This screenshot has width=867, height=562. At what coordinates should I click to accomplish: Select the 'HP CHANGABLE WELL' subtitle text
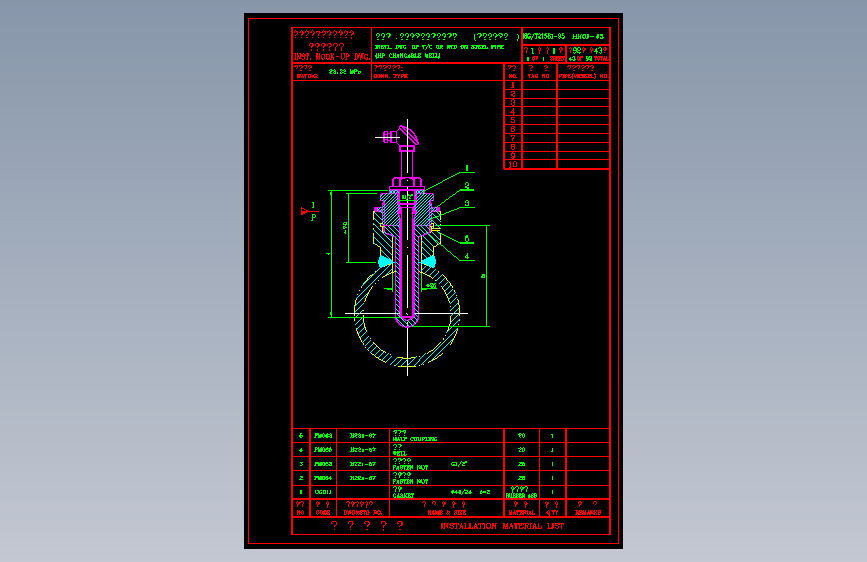tap(407, 56)
